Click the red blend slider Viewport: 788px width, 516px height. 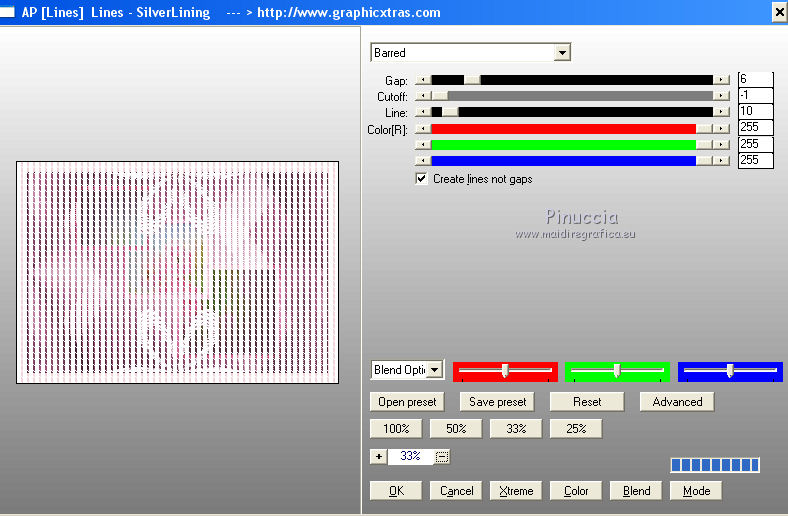505,371
